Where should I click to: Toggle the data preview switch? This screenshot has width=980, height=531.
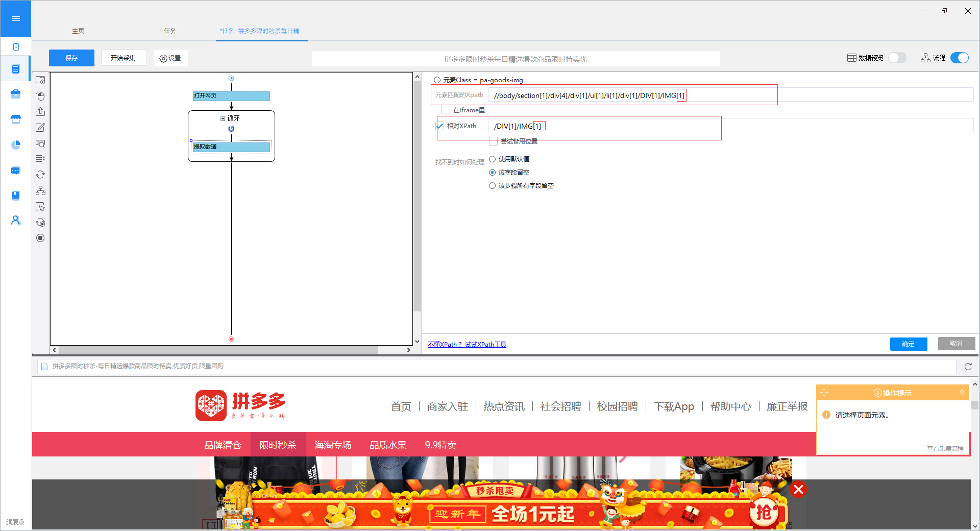(x=897, y=58)
